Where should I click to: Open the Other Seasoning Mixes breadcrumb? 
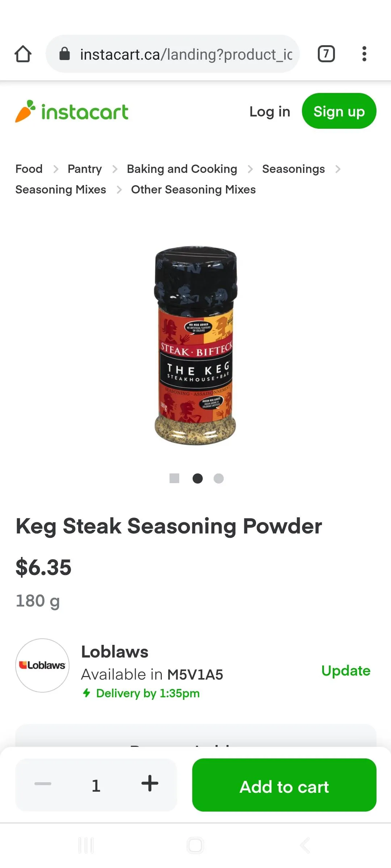click(x=193, y=190)
